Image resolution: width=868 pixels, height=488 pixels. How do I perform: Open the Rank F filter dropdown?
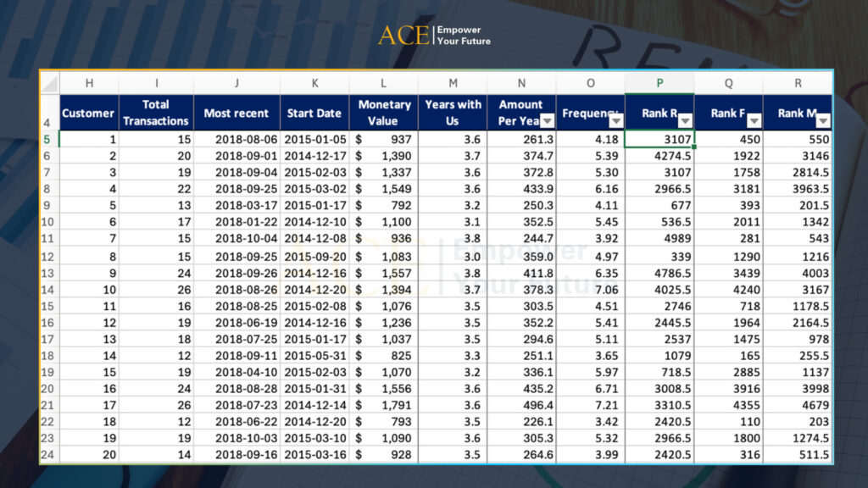point(754,121)
